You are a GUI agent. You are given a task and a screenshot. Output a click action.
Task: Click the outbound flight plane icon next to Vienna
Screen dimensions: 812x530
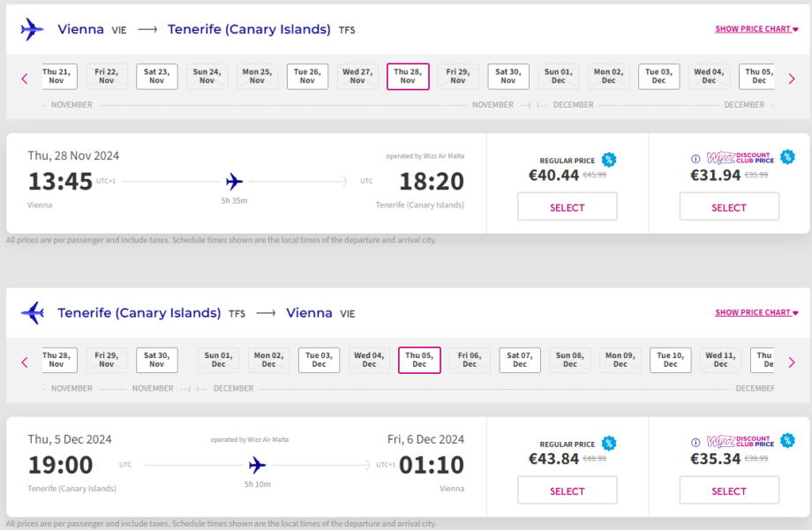32,29
